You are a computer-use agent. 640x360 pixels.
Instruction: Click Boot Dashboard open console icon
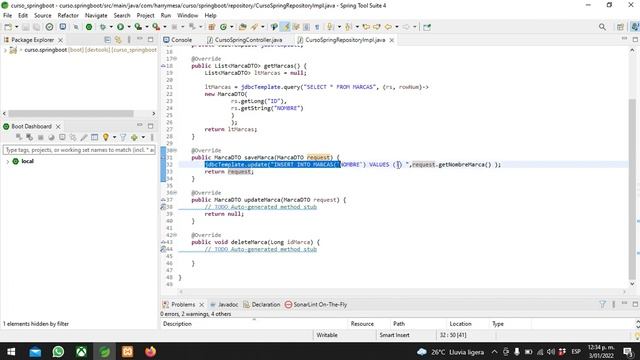click(62, 137)
